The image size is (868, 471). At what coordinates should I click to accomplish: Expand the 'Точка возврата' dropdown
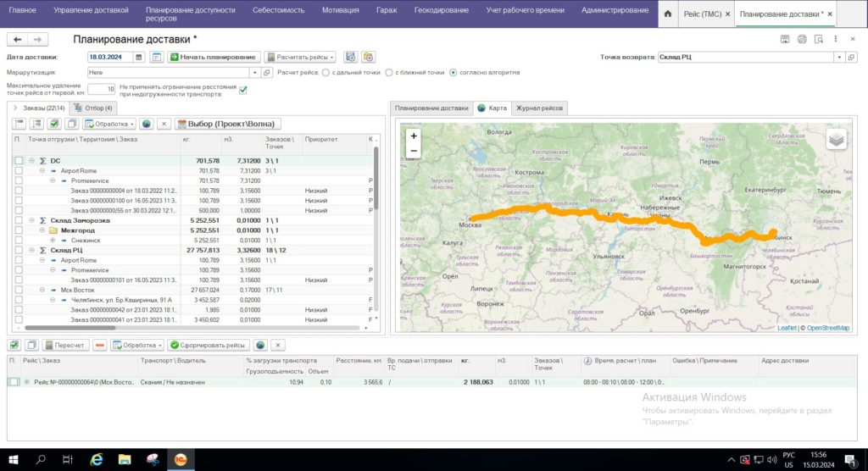coord(839,57)
